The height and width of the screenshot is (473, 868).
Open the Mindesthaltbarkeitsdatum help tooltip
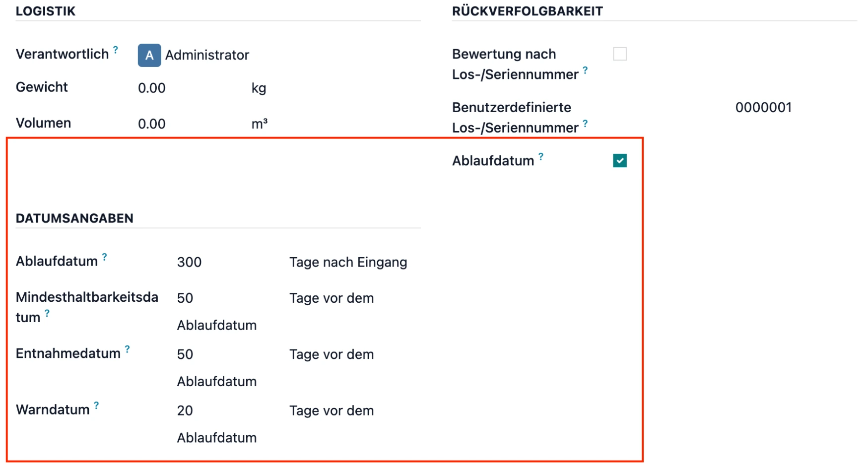click(x=47, y=313)
